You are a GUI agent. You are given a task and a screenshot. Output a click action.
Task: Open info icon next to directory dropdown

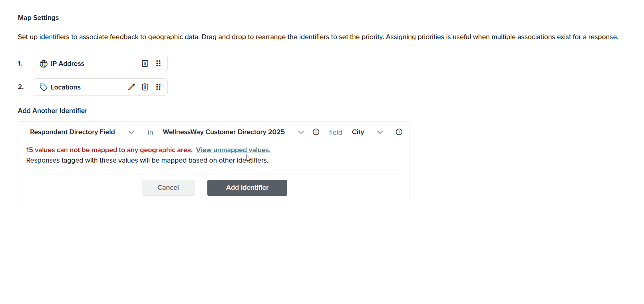(316, 132)
